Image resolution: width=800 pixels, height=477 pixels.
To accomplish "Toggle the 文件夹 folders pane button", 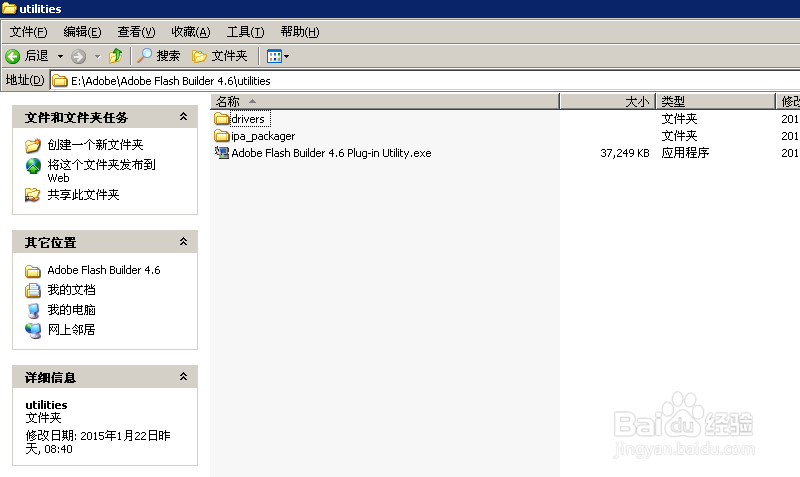I will coord(219,56).
